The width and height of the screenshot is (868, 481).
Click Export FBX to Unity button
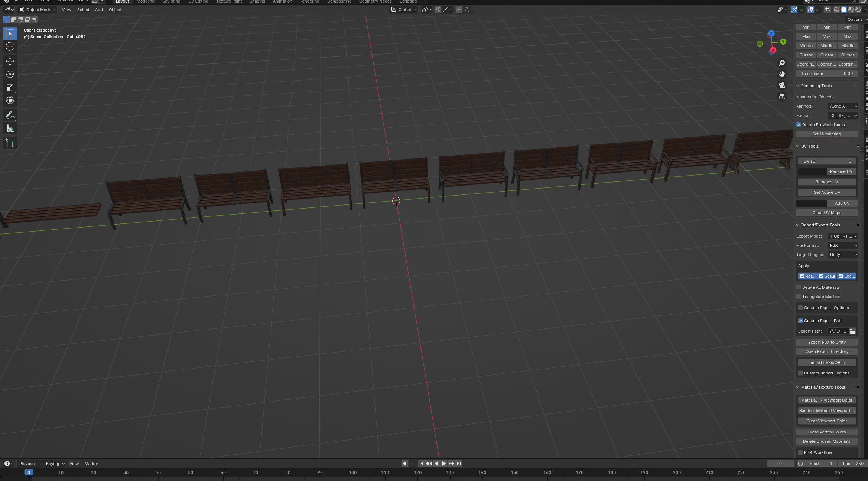click(827, 342)
